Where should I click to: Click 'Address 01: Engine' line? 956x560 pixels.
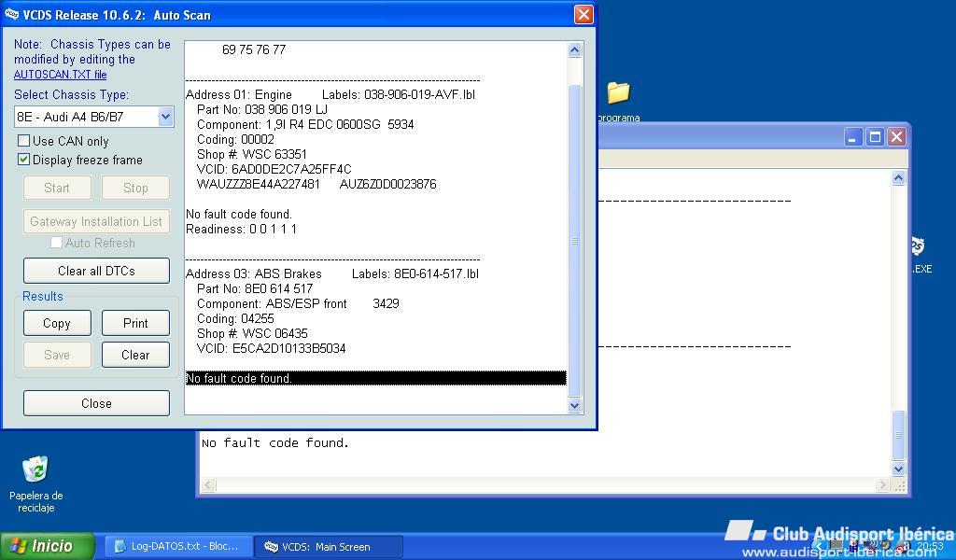[x=239, y=94]
